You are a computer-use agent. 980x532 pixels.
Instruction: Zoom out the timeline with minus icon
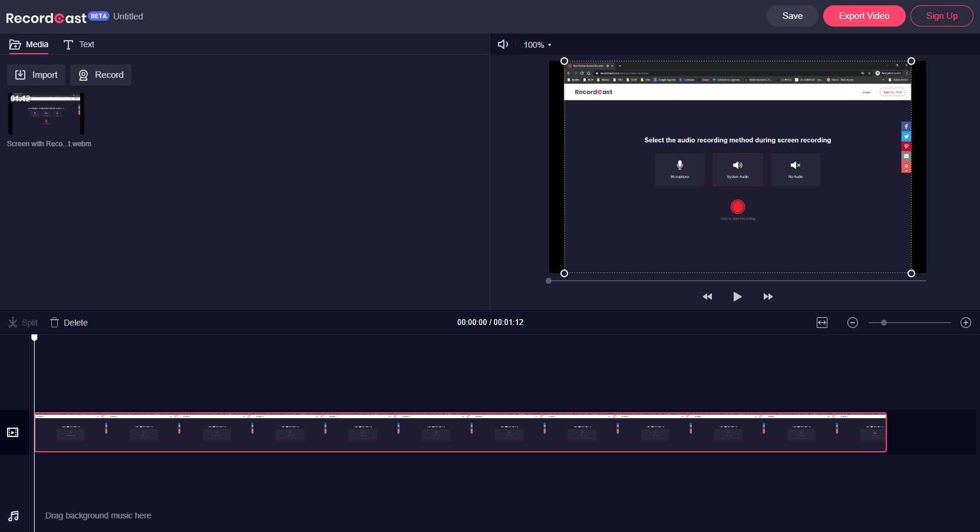click(852, 323)
